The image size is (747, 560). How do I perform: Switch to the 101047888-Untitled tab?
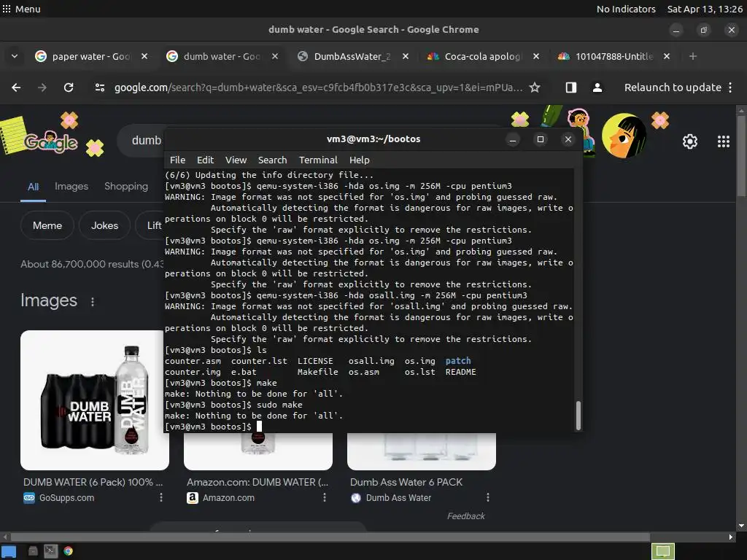[x=614, y=56]
